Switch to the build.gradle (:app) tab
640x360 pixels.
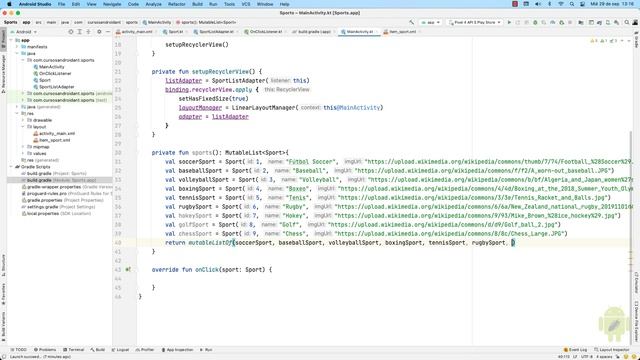pyautogui.click(x=313, y=32)
